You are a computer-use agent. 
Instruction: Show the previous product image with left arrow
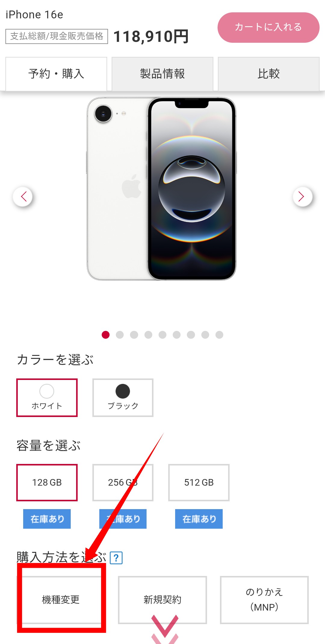pyautogui.click(x=23, y=197)
